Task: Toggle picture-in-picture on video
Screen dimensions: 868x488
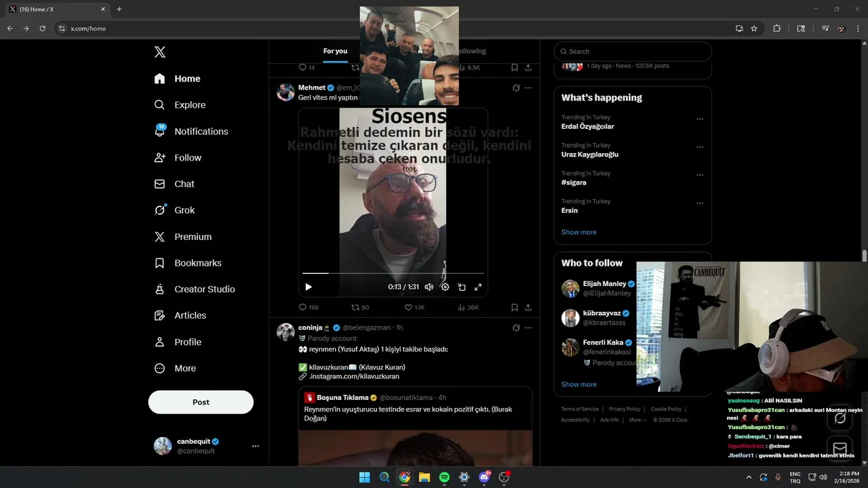Action: 462,287
